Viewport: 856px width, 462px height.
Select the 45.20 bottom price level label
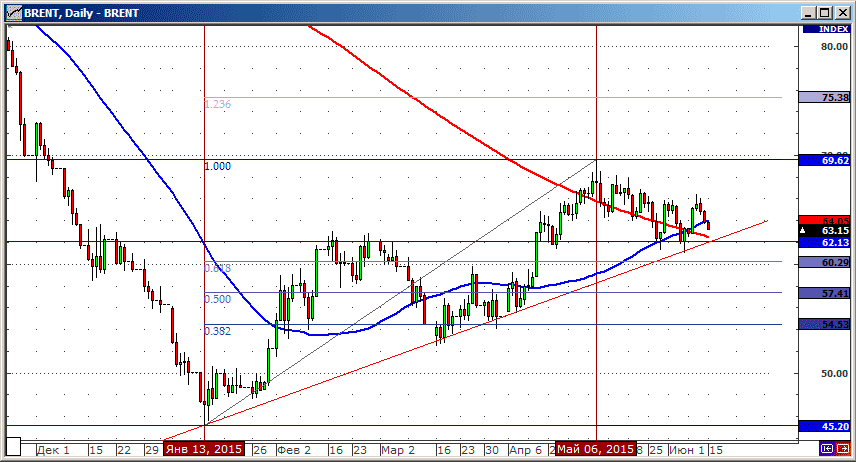pos(824,426)
